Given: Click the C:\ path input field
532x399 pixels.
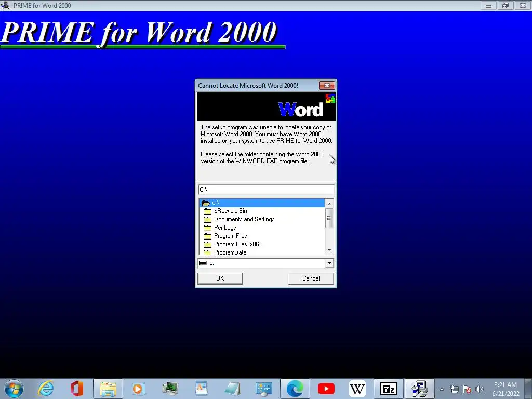Looking at the screenshot, I should click(x=266, y=189).
